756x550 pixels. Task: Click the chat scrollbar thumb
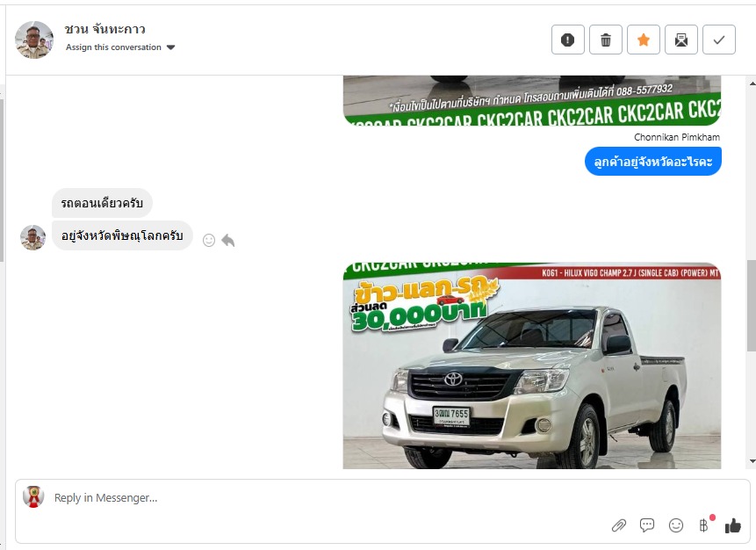click(x=752, y=306)
